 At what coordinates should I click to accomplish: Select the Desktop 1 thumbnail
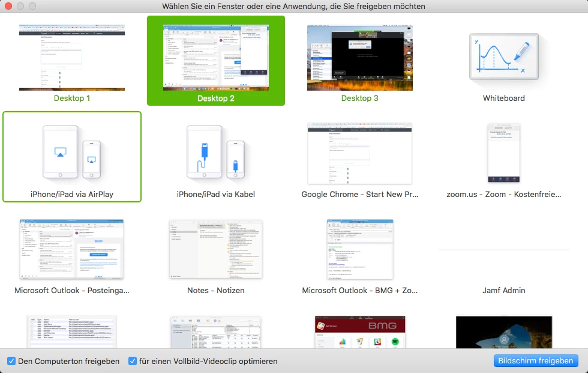click(72, 58)
